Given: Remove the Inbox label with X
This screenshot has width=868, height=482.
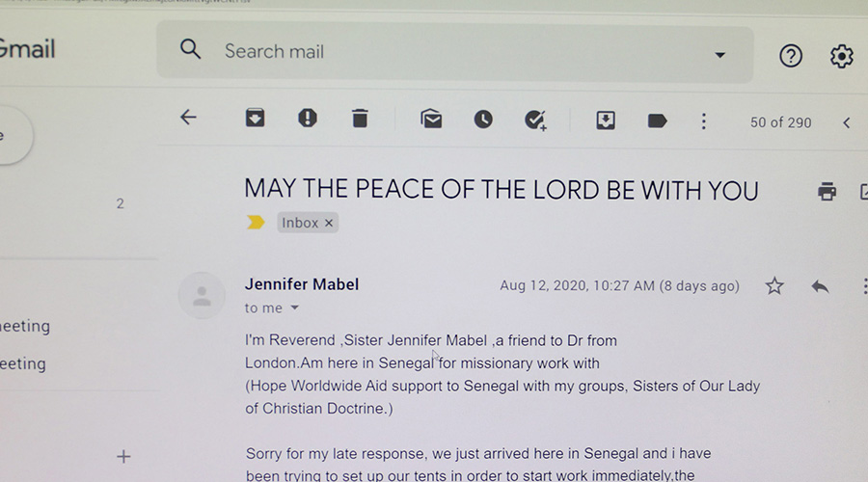Looking at the screenshot, I should coord(329,223).
